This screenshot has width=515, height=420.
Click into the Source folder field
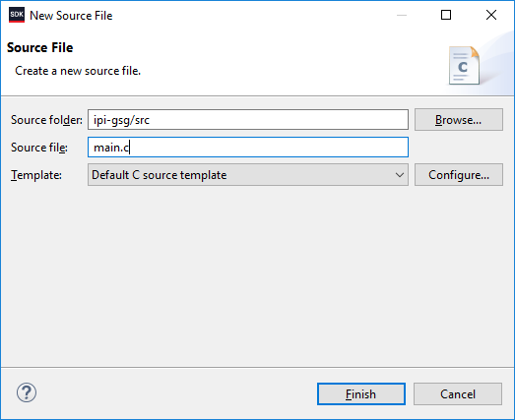[x=248, y=120]
